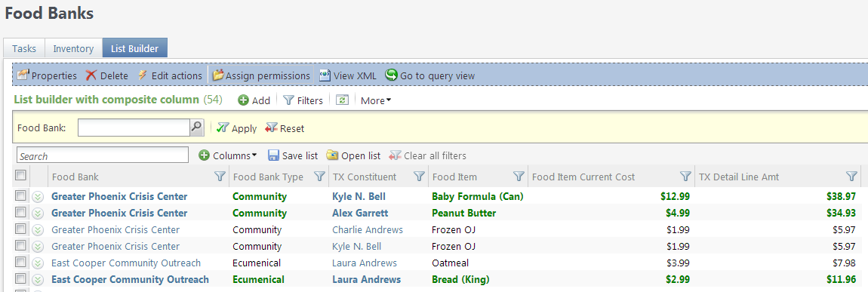This screenshot has height=292, width=868.
Task: Click the Apply filter button
Action: (236, 128)
